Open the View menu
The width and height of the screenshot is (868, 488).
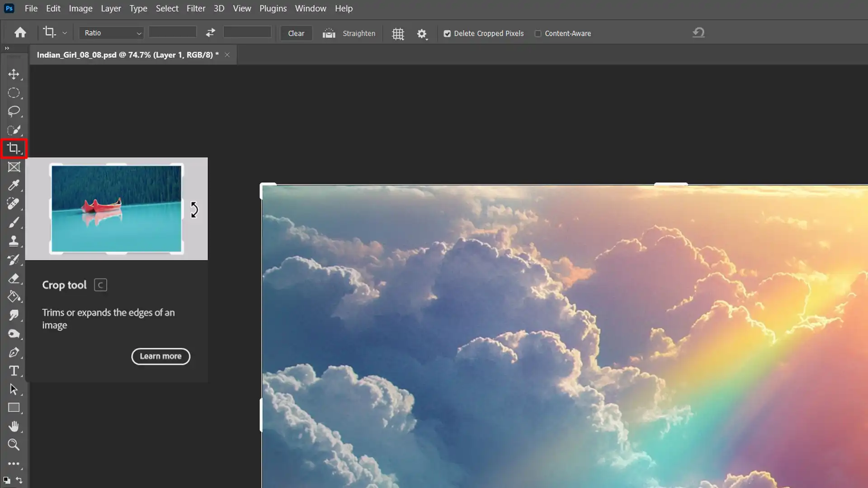pos(242,8)
